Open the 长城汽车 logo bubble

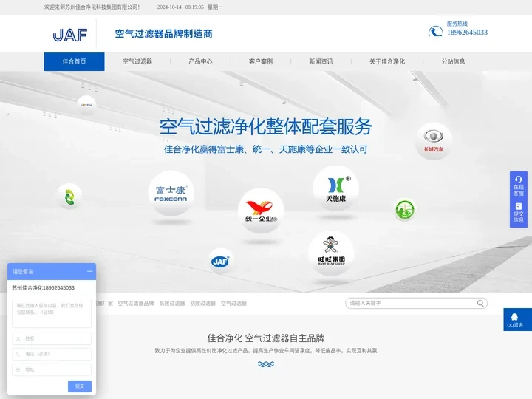[434, 141]
